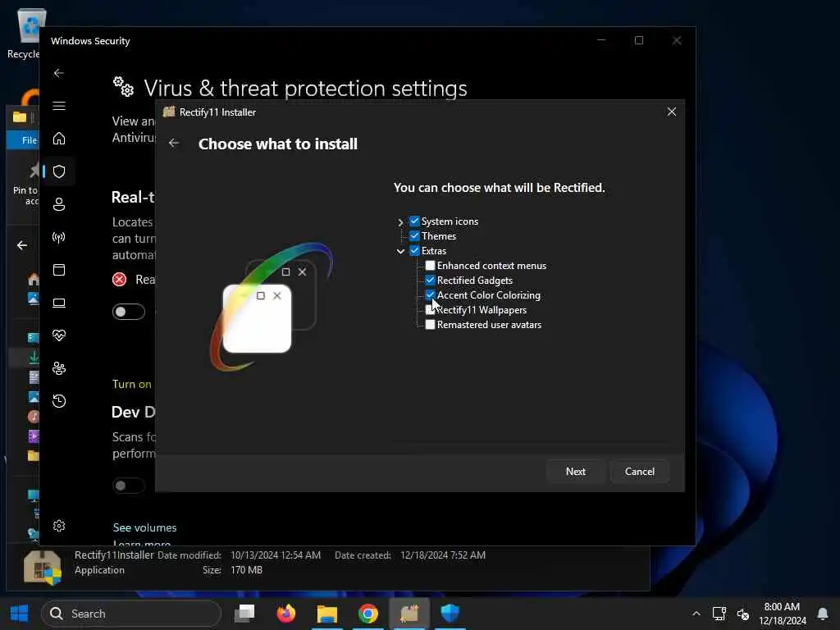Launch Firefox from taskbar
The width and height of the screenshot is (840, 630).
[x=286, y=614]
